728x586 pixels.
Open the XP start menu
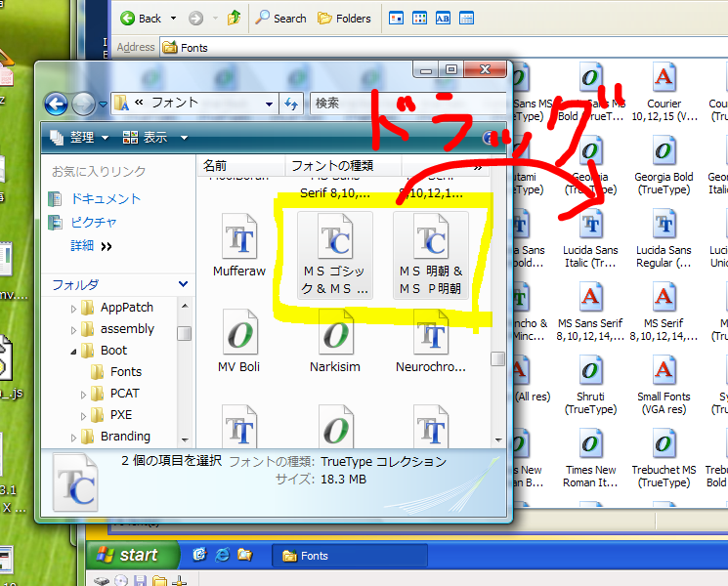(133, 555)
